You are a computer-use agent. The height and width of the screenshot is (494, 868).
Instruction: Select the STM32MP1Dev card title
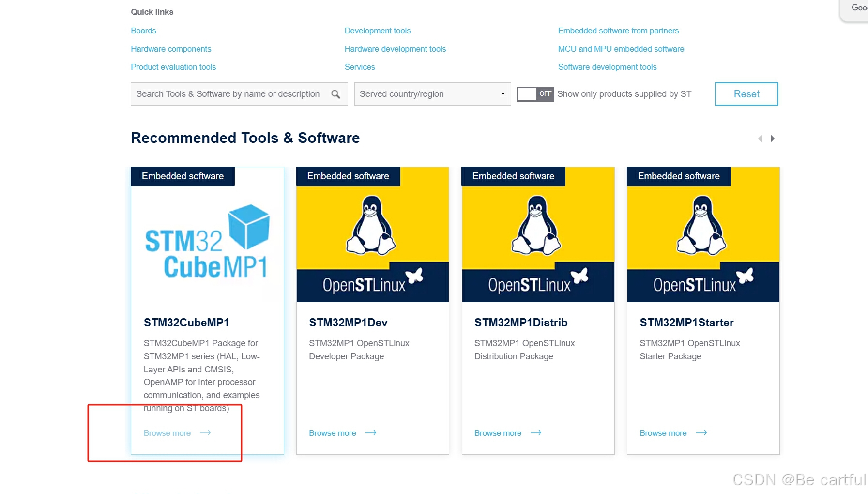[x=348, y=323]
